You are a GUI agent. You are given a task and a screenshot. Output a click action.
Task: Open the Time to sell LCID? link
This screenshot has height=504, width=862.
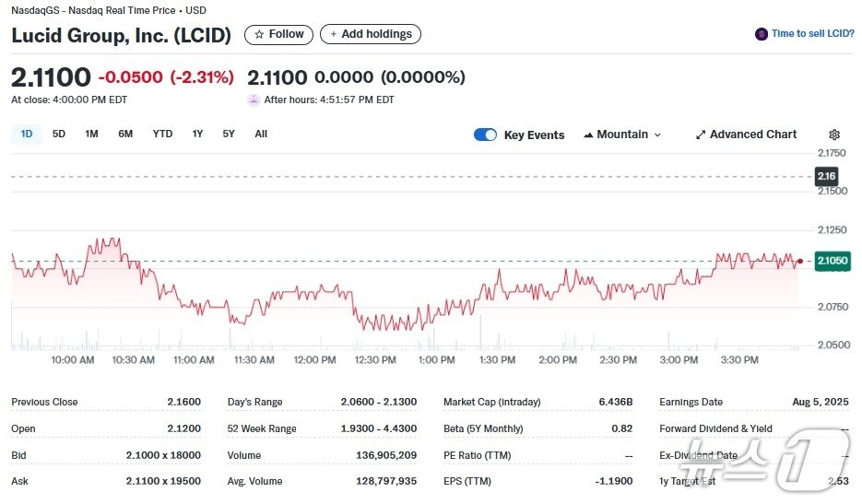click(x=811, y=34)
